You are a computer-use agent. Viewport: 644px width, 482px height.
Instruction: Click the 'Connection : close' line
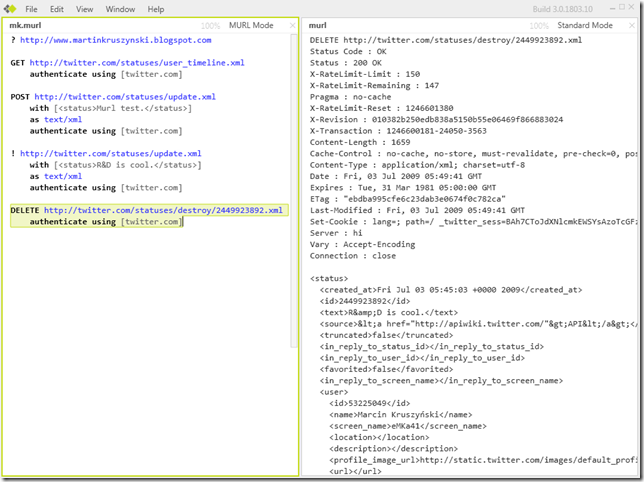pos(353,256)
